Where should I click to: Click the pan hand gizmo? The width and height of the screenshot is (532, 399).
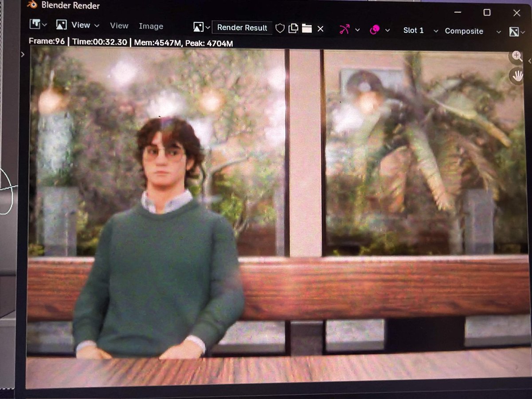coord(517,76)
